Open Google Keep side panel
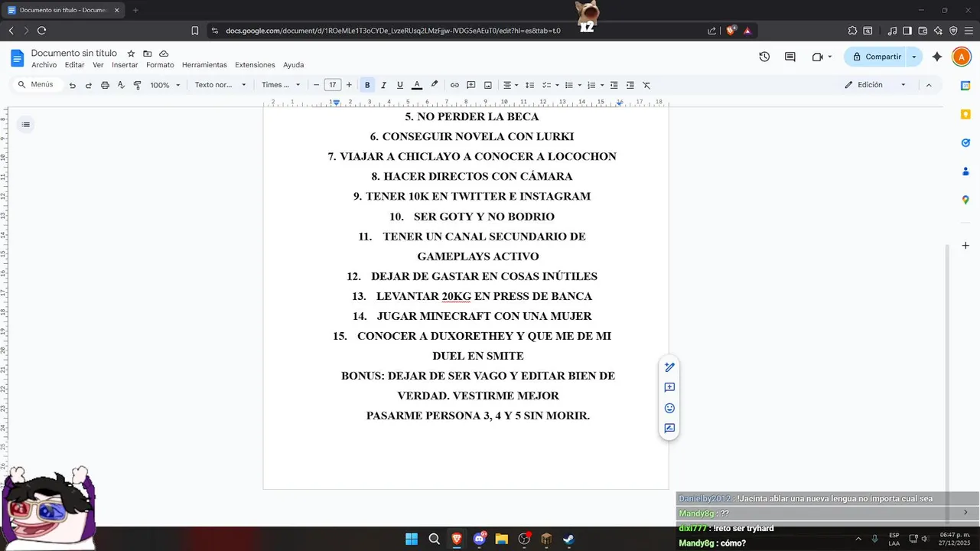The width and height of the screenshot is (980, 551). (x=965, y=114)
